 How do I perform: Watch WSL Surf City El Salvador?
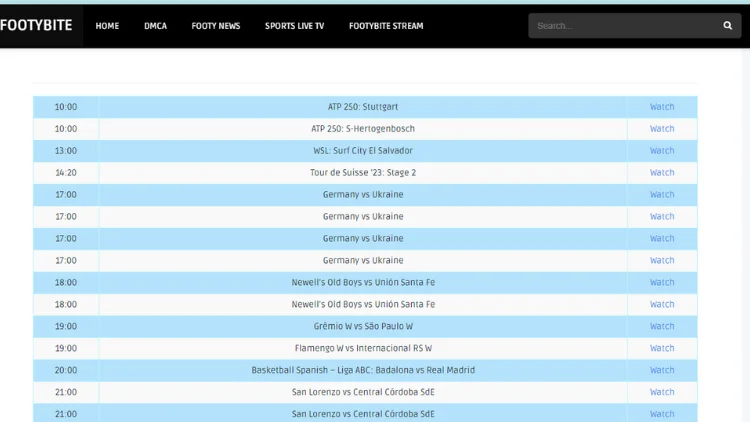(x=662, y=151)
